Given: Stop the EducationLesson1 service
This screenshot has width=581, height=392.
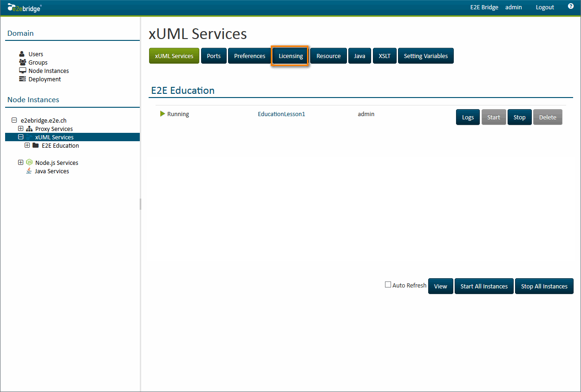Looking at the screenshot, I should point(519,117).
